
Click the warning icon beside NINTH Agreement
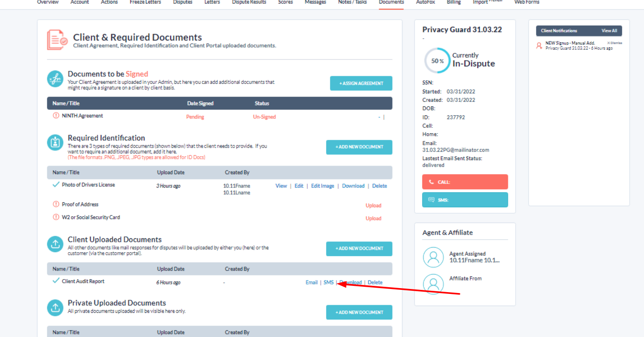(56, 116)
